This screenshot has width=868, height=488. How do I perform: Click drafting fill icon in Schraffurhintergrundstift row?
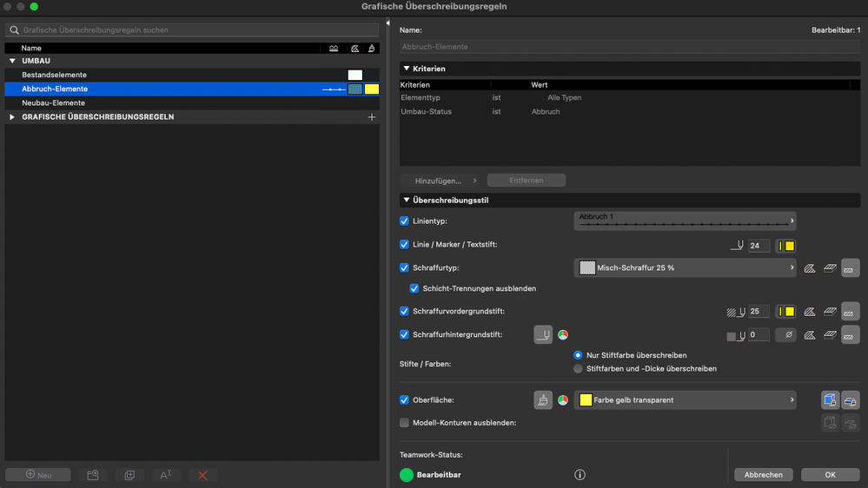pos(809,334)
